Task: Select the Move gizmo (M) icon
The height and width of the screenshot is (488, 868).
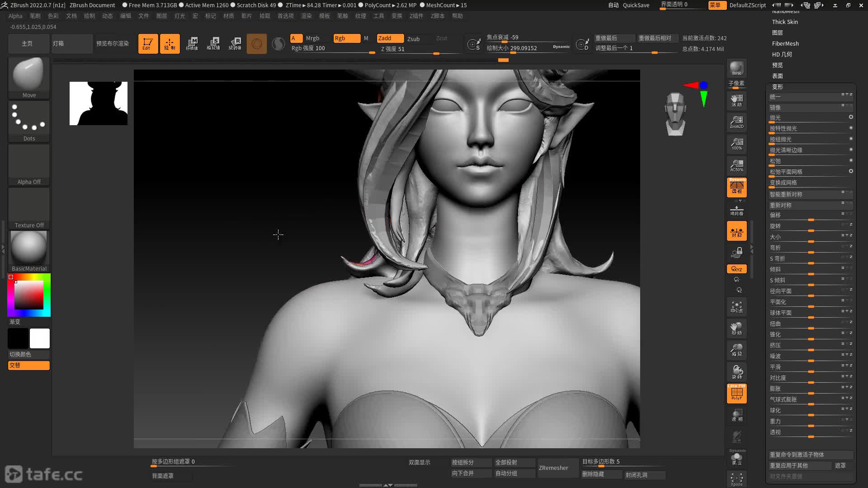Action: [x=192, y=44]
